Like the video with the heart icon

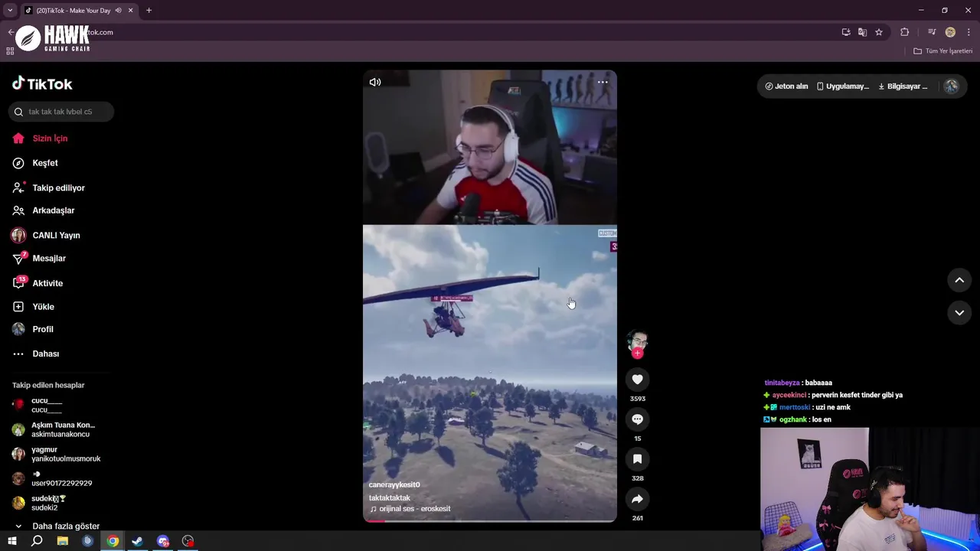[x=637, y=380]
